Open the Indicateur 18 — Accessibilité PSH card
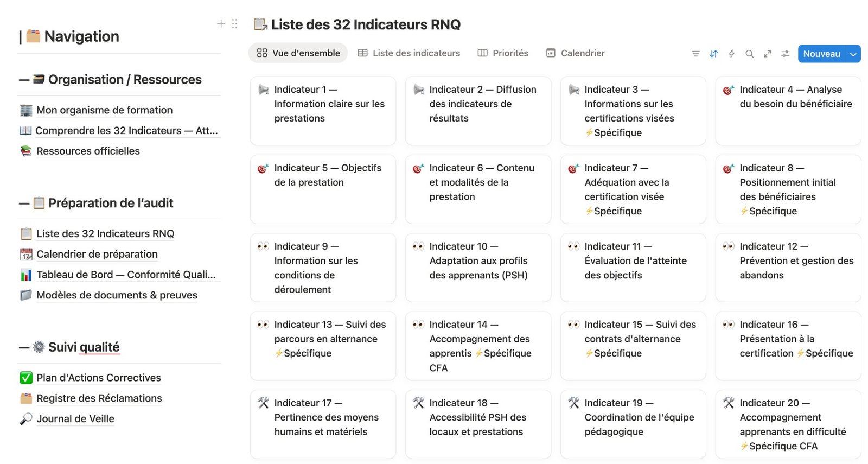The height and width of the screenshot is (464, 868). click(478, 424)
